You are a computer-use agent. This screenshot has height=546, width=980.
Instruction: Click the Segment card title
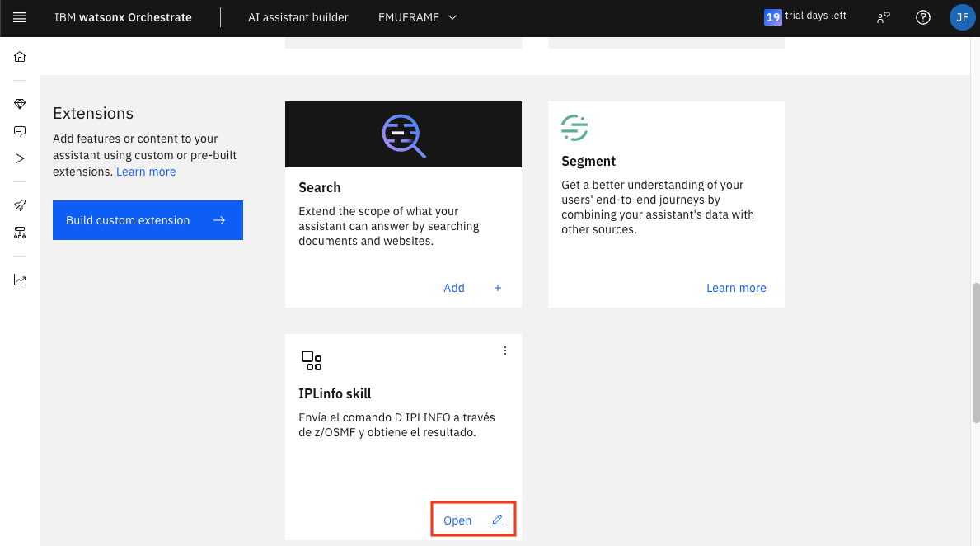point(588,162)
